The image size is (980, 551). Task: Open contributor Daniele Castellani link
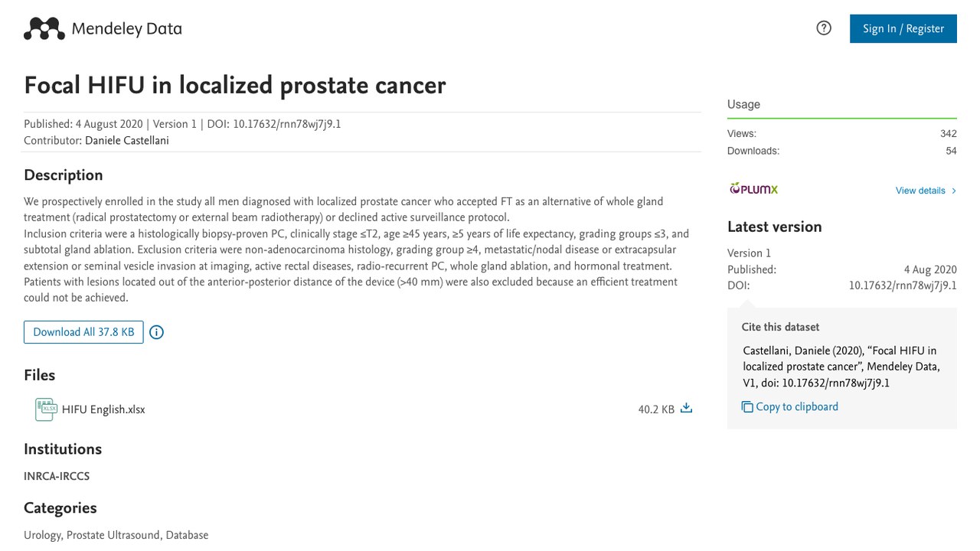pos(127,141)
